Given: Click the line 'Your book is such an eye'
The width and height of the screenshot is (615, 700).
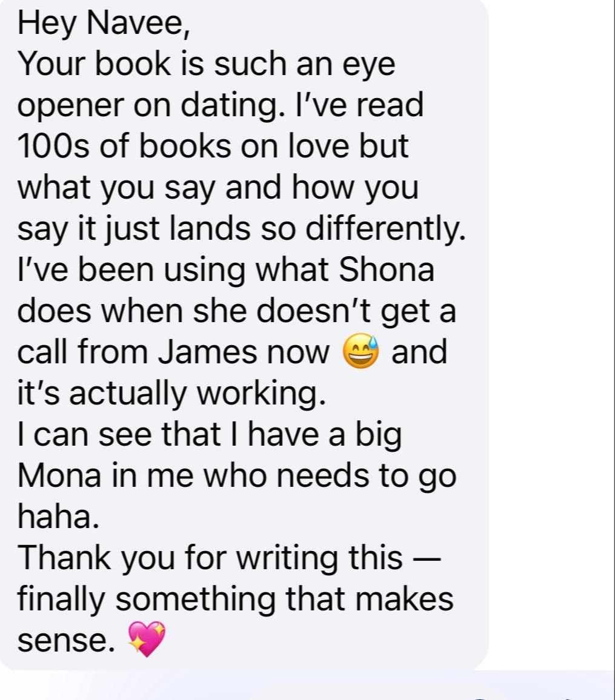Looking at the screenshot, I should (207, 64).
